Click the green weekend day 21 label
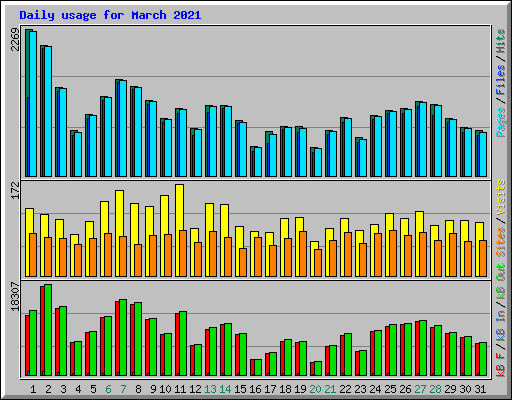The image size is (512, 400). (x=330, y=389)
